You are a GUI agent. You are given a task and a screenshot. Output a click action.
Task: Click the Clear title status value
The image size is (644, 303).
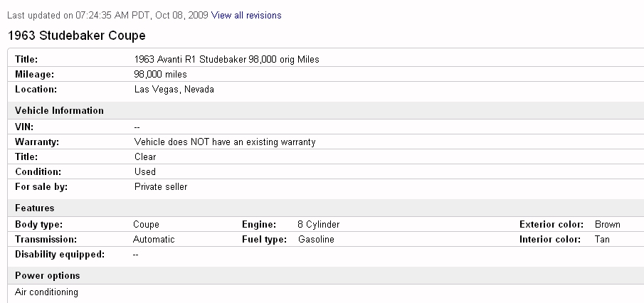click(x=145, y=157)
